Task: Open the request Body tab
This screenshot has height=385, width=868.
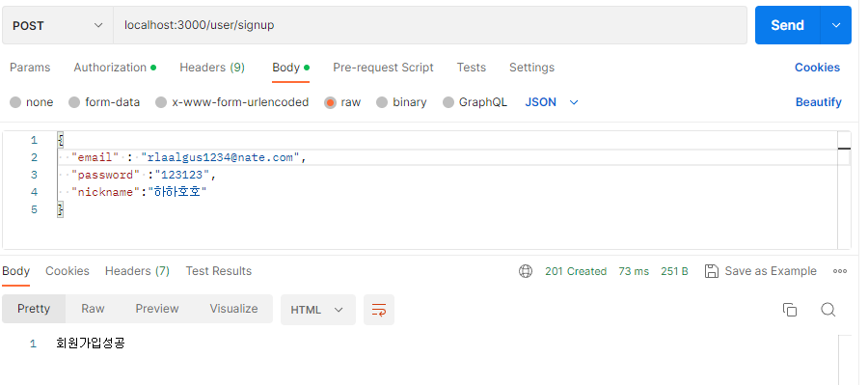Action: [290, 68]
